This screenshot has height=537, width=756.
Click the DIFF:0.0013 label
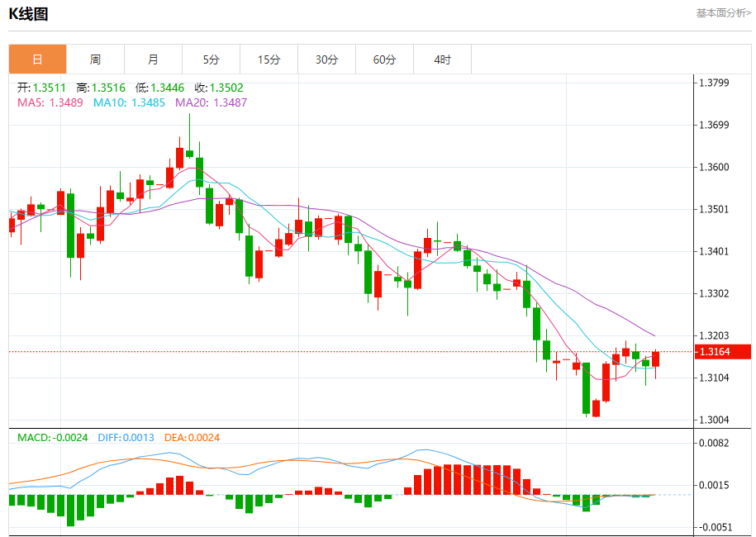[x=126, y=438]
